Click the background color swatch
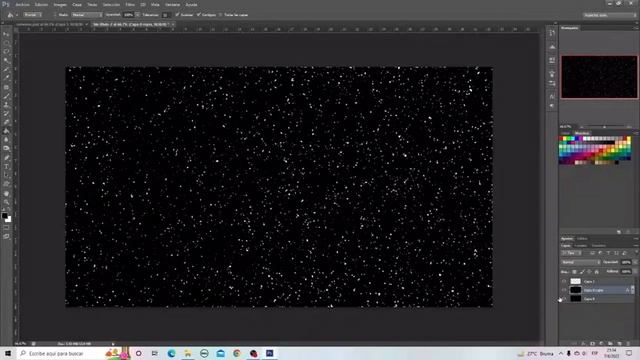The image size is (640, 360). pyautogui.click(x=9, y=220)
